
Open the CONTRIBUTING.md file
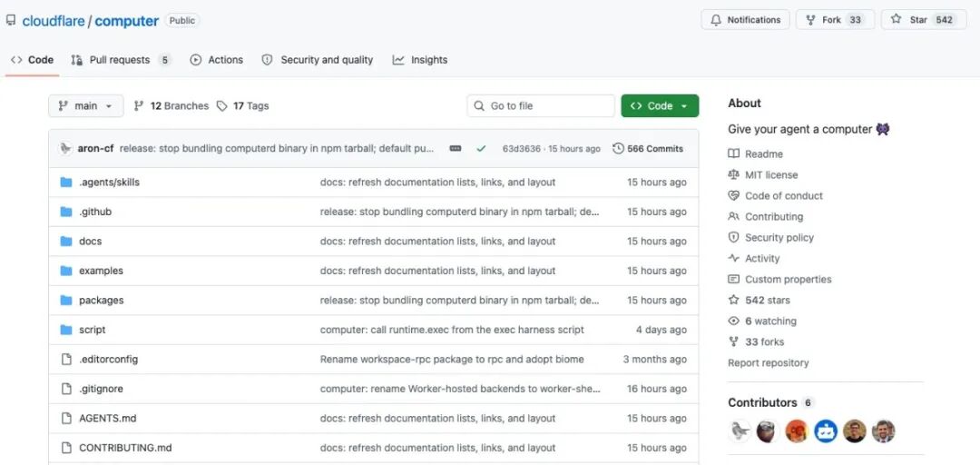(125, 448)
